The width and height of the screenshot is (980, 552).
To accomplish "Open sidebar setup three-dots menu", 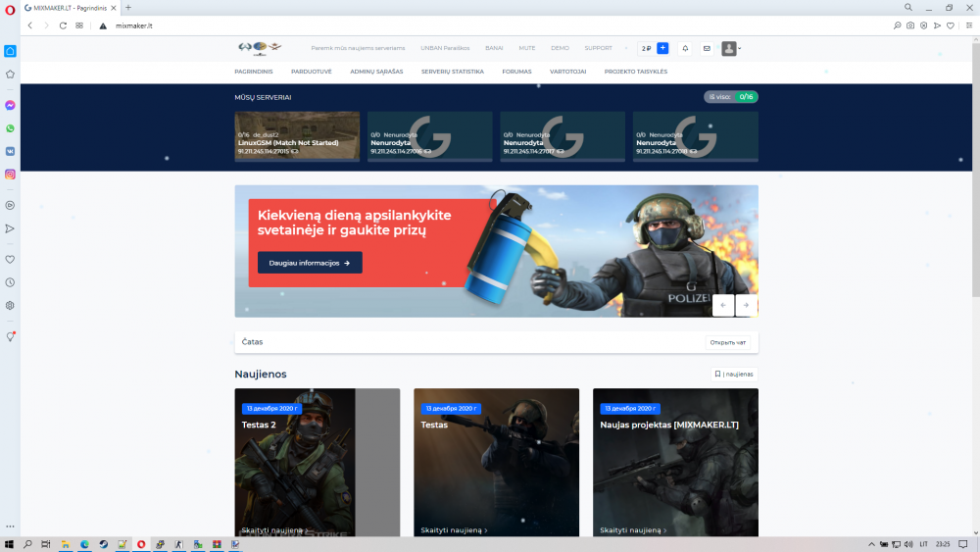I will [x=10, y=527].
